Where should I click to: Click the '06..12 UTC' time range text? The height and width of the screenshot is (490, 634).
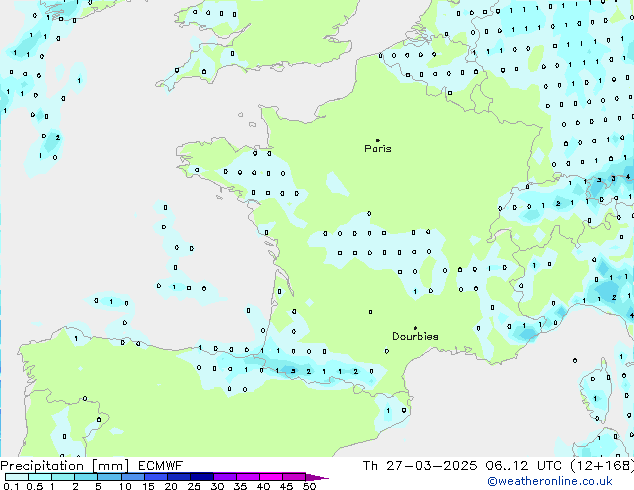[524, 466]
